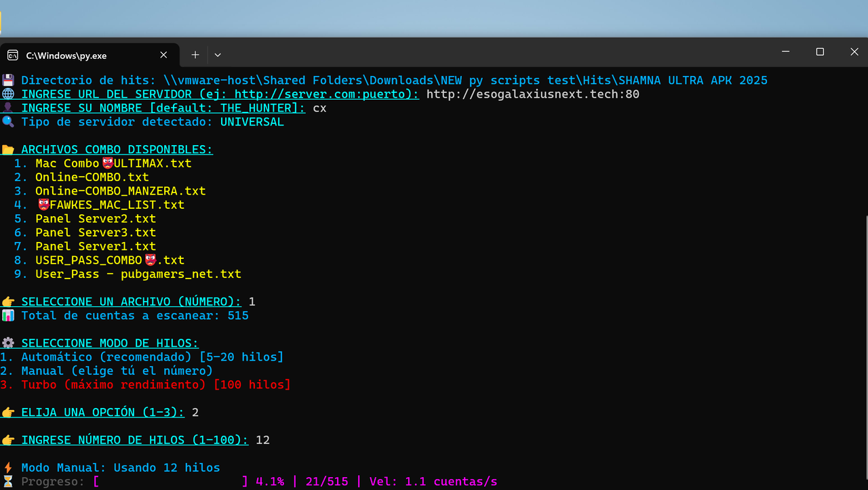Close the C:\Windows\py.exe tab
Screen dimensions: 868x490
click(163, 55)
